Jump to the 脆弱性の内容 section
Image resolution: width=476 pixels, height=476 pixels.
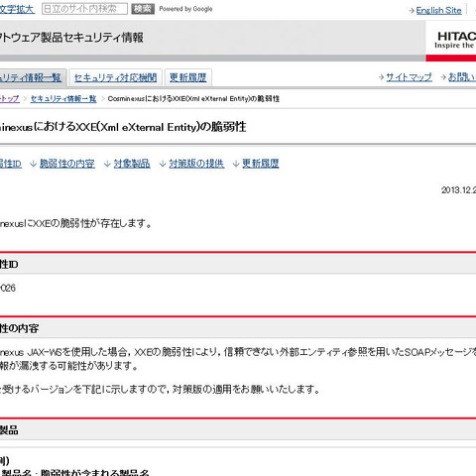67,164
